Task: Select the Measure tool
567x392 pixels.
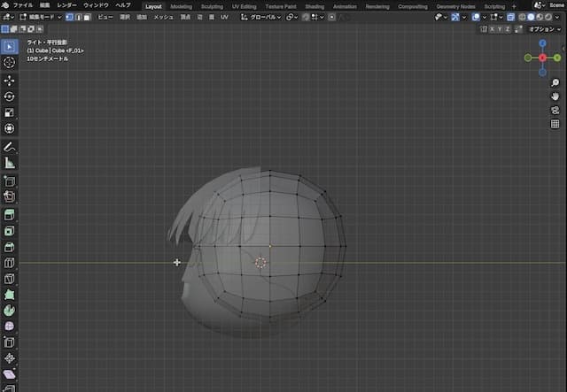Action: 10,163
